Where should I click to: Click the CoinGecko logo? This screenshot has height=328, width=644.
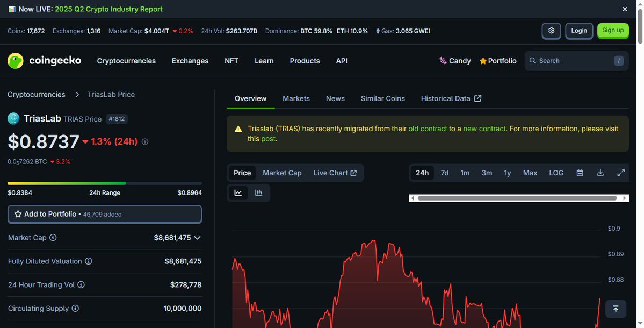click(x=45, y=61)
